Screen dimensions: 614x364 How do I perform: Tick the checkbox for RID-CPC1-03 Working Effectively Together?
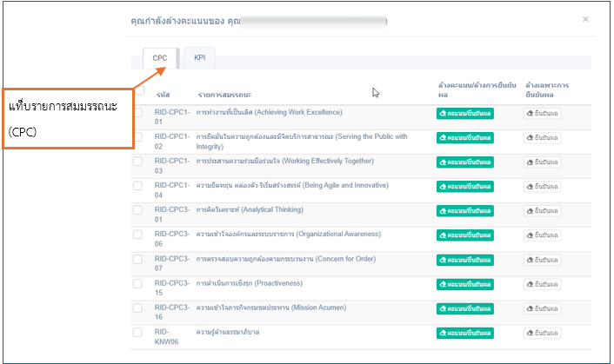point(137,161)
